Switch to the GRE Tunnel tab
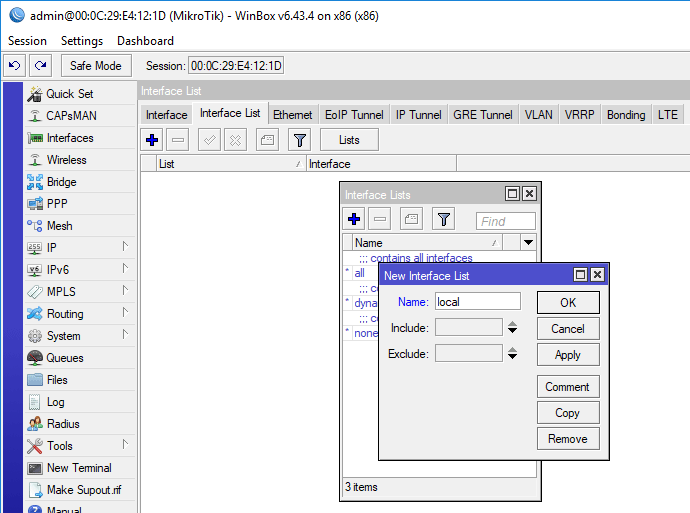 pos(483,115)
